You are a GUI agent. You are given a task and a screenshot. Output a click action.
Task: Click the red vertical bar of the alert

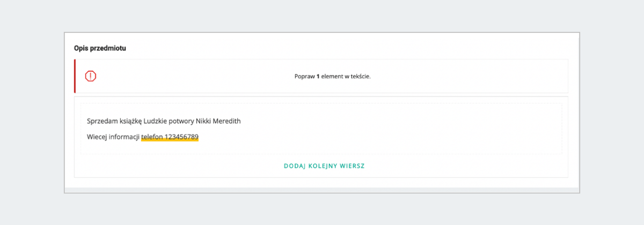tap(75, 76)
